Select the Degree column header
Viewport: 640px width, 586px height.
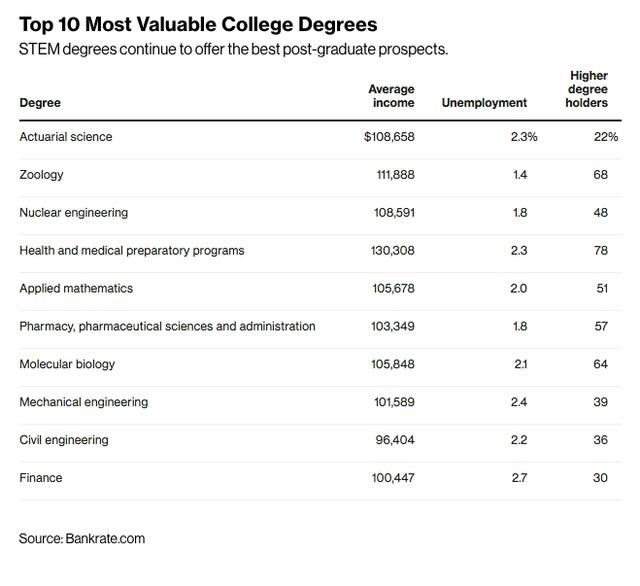tap(40, 103)
